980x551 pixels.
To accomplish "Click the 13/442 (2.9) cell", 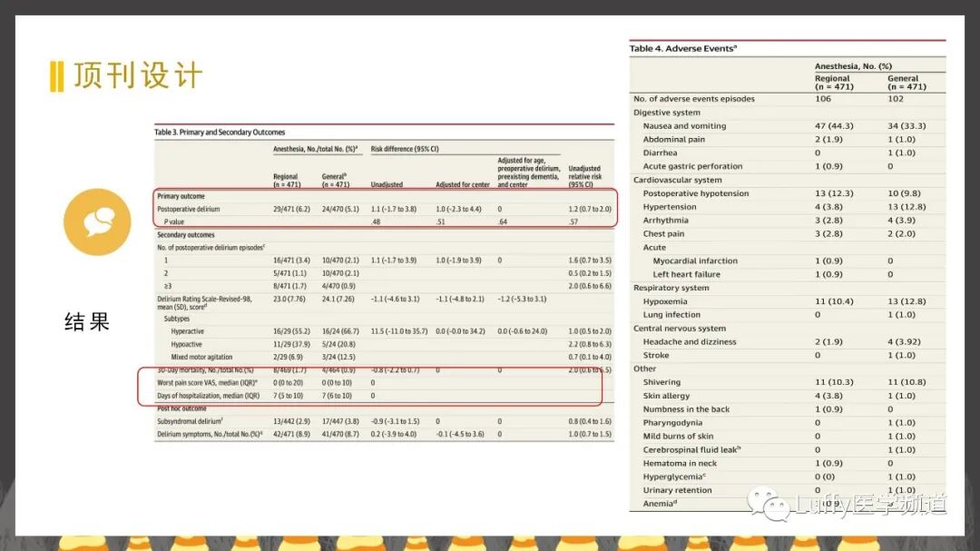I will [x=291, y=421].
